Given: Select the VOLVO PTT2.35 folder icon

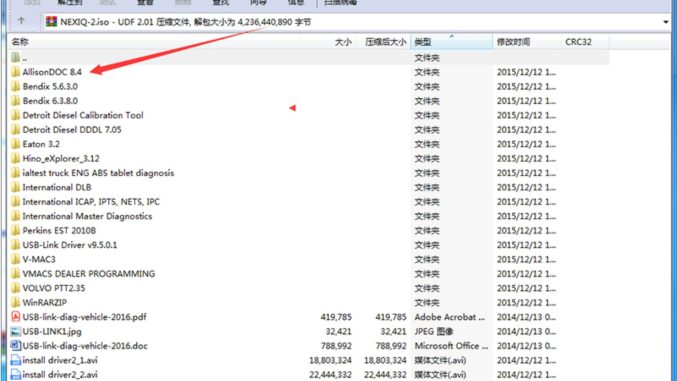Looking at the screenshot, I should point(16,288).
